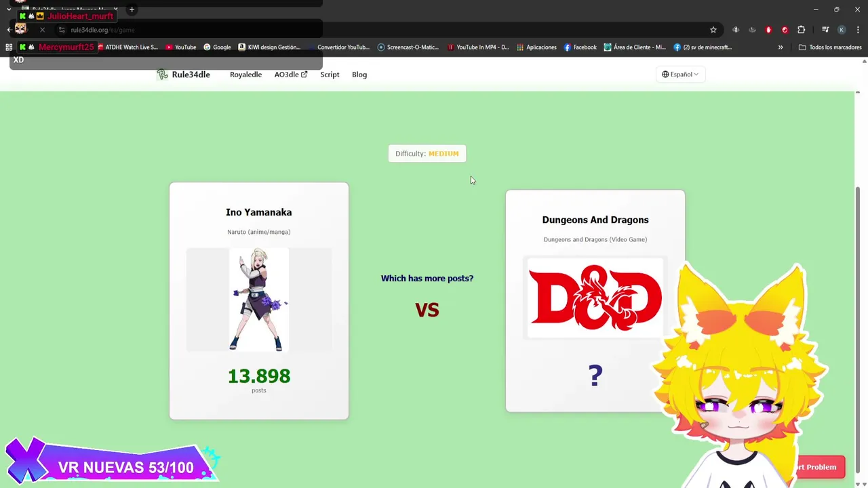The height and width of the screenshot is (488, 868).
Task: Click the Naruto (anime/manga) subtitle
Action: [x=259, y=232]
